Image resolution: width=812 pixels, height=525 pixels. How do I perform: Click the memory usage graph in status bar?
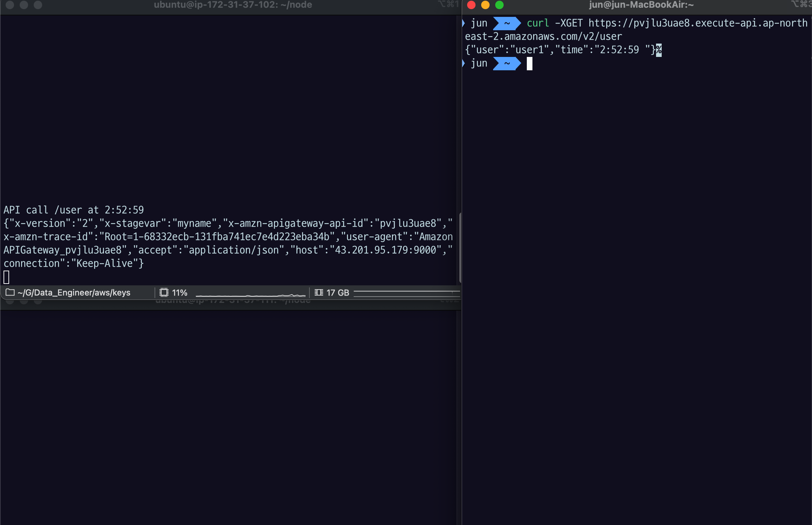click(406, 292)
